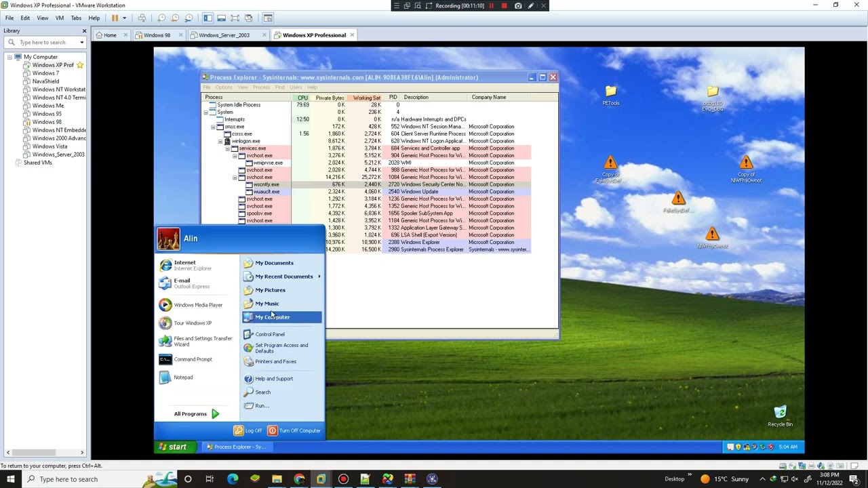Click the console view toolbar icon
868x488 pixels.
[x=268, y=18]
